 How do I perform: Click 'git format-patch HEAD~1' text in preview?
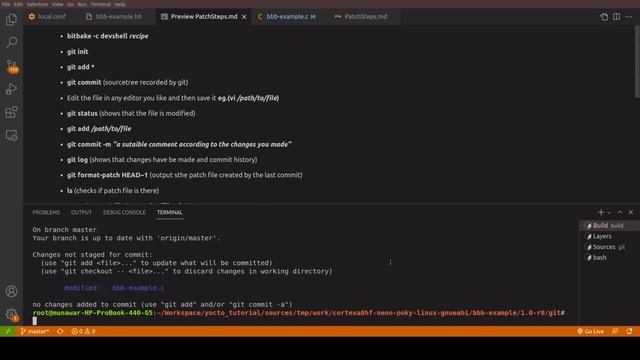[107, 175]
